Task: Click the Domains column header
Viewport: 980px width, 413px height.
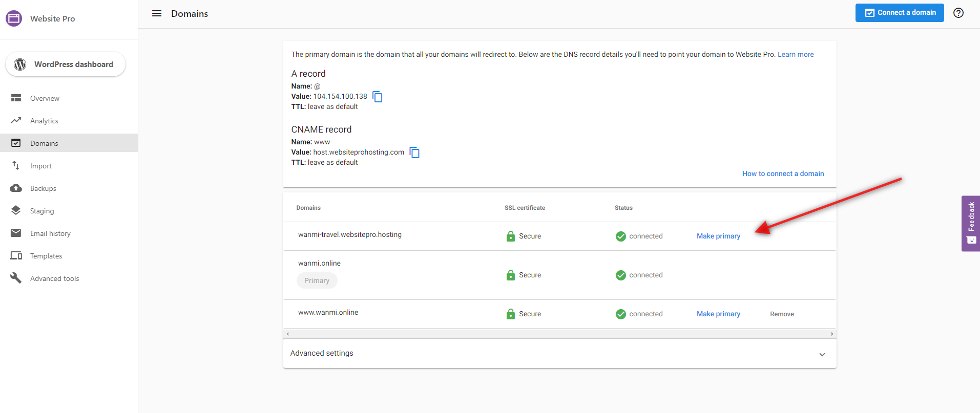Action: coord(308,208)
